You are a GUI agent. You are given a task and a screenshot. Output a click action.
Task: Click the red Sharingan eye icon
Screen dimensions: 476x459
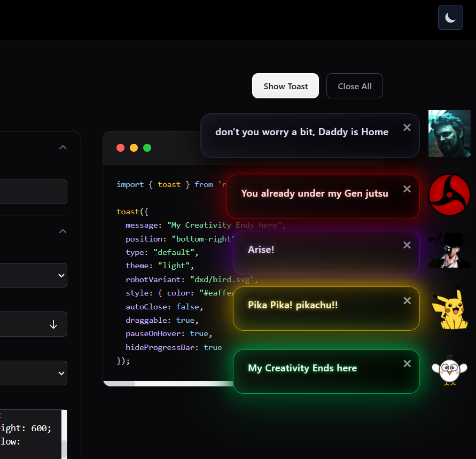tap(449, 195)
